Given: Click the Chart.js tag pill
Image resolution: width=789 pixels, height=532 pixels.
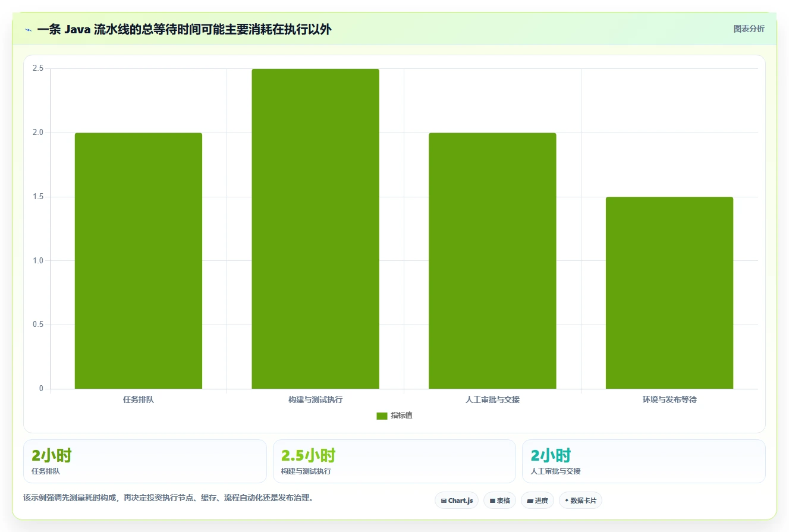Looking at the screenshot, I should click(457, 500).
